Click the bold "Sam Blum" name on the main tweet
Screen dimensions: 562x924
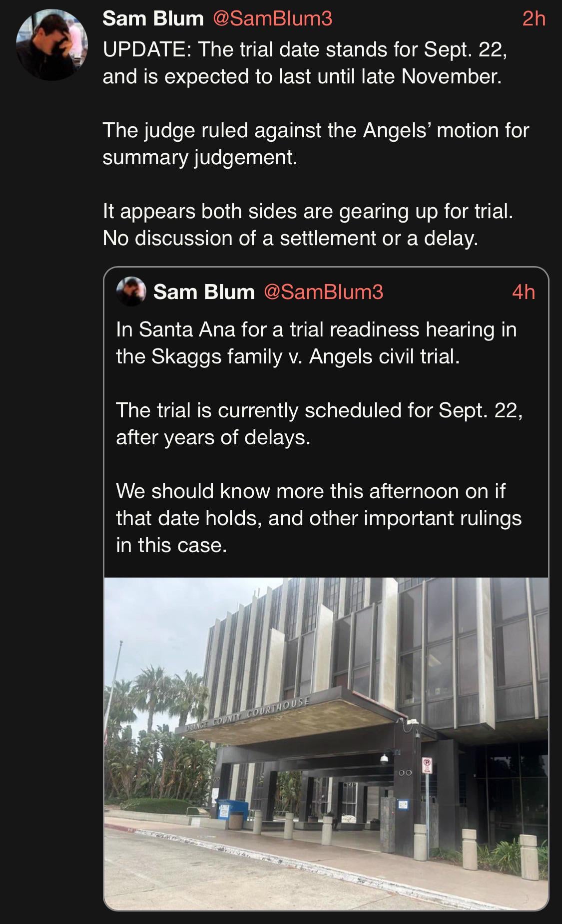click(x=153, y=18)
